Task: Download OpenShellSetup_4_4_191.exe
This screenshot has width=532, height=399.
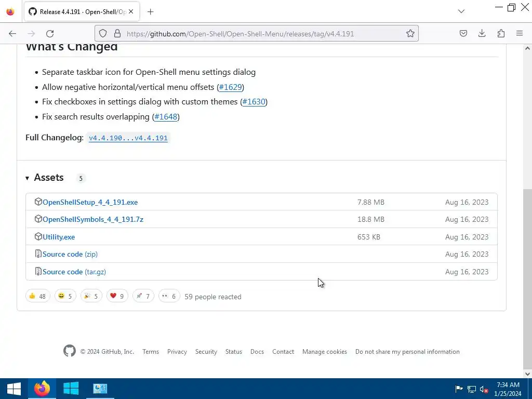Action: [x=90, y=202]
